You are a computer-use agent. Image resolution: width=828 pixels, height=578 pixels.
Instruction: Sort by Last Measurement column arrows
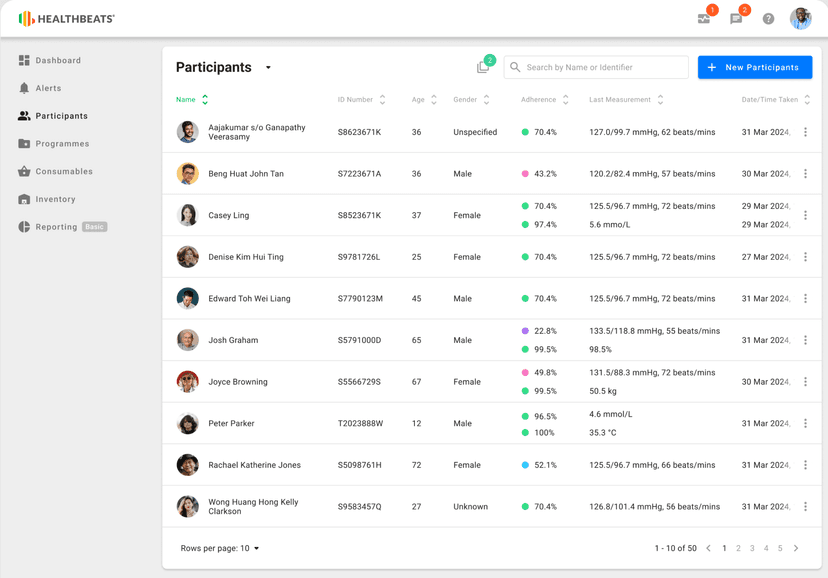pos(660,99)
